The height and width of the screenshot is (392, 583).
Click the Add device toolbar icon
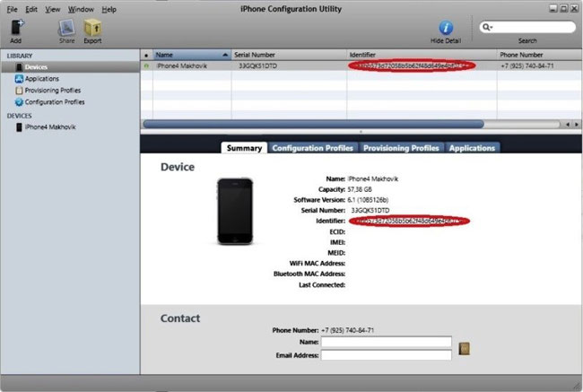coord(17,28)
